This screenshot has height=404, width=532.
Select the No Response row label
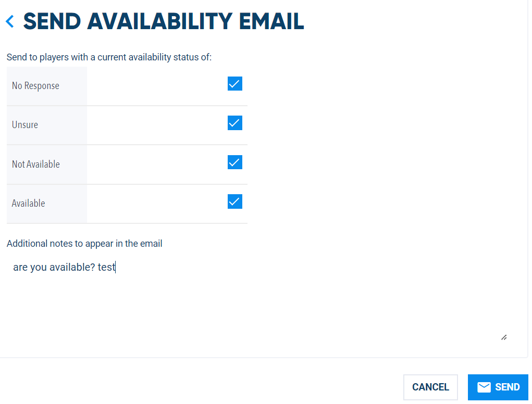[x=35, y=86]
